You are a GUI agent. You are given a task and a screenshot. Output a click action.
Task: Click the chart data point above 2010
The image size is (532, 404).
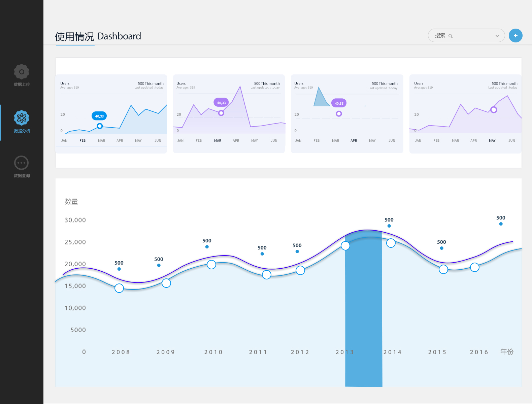pyautogui.click(x=211, y=265)
